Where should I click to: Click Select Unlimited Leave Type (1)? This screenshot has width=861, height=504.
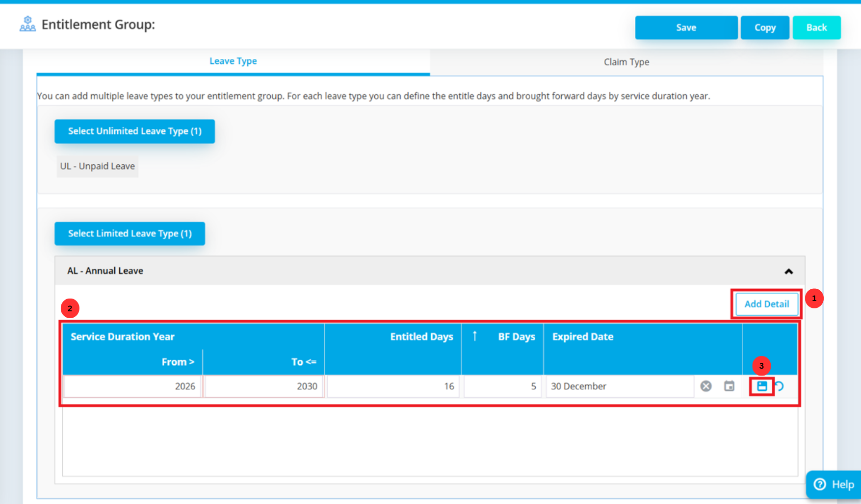pyautogui.click(x=134, y=131)
